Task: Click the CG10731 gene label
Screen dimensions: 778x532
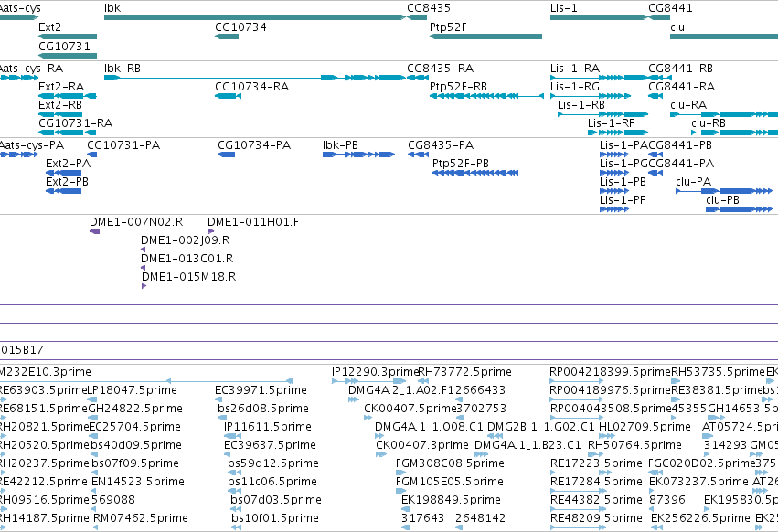Action: (x=65, y=46)
